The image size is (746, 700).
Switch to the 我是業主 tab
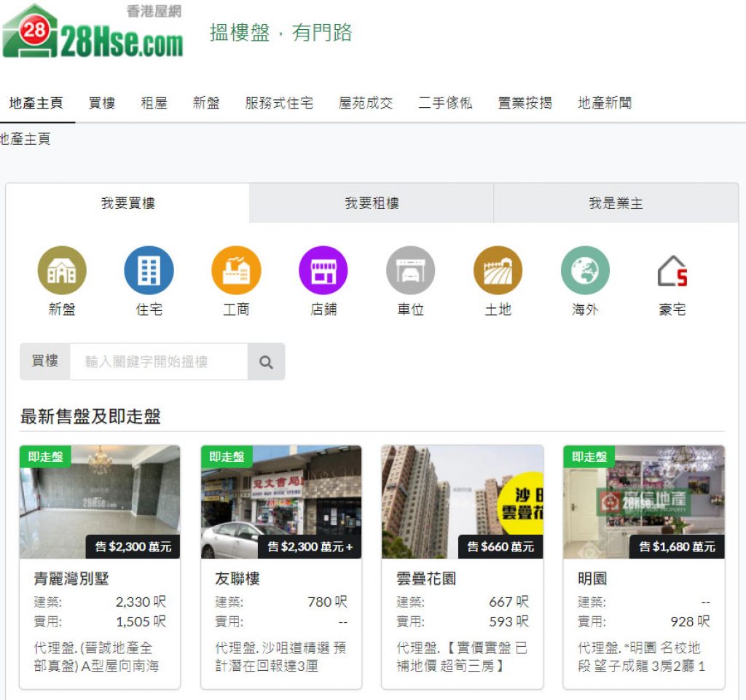tap(616, 203)
